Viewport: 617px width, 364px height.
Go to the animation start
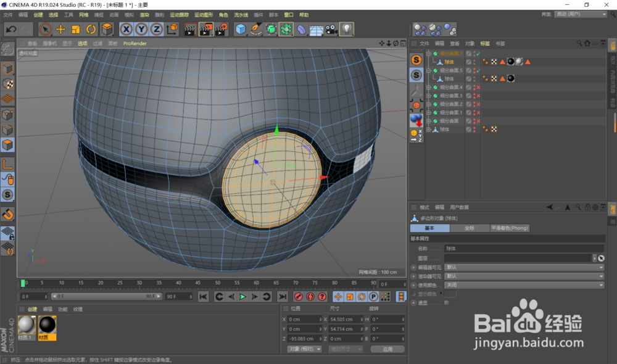point(203,297)
